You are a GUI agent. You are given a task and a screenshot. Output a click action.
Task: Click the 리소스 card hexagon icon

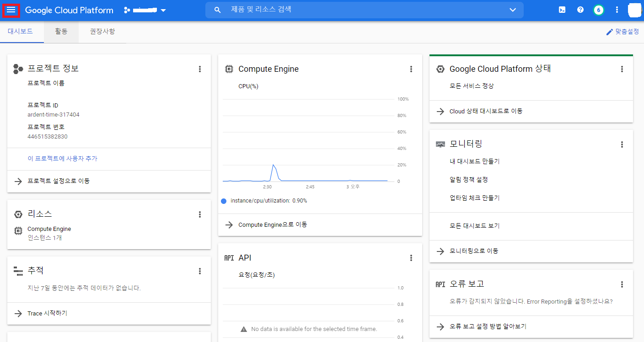pyautogui.click(x=18, y=214)
